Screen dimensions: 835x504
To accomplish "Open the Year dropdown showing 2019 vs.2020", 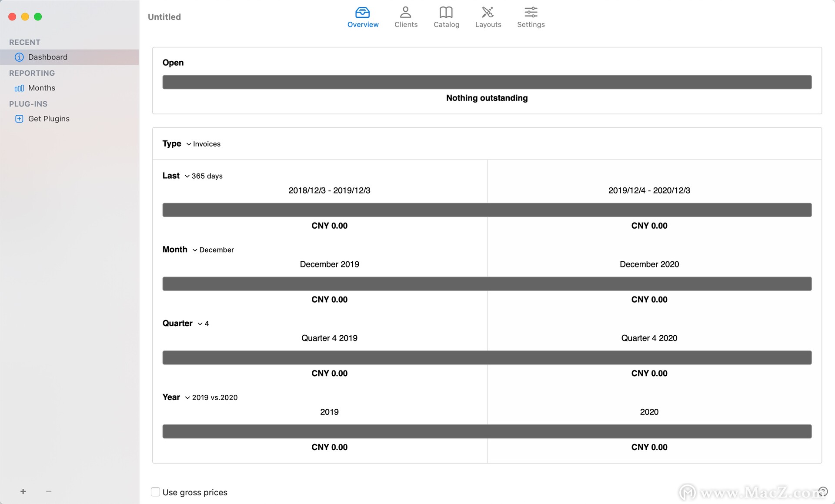I will click(211, 398).
